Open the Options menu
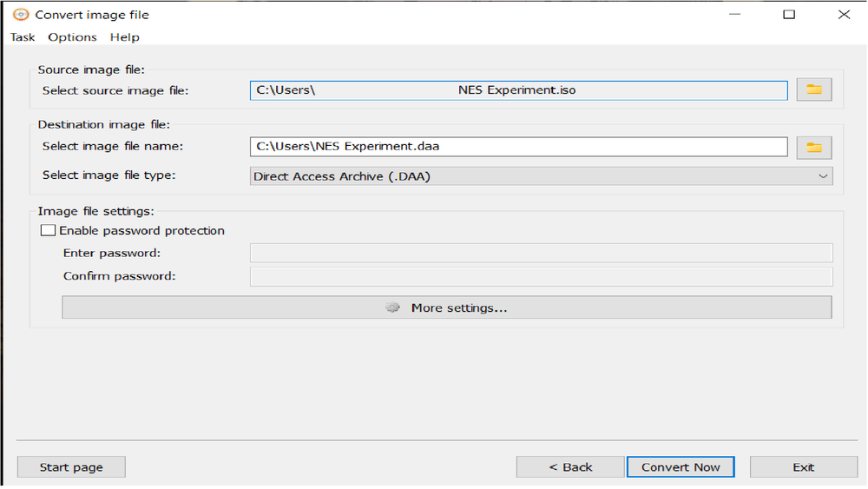Screen dimensions: 868x489 point(72,37)
